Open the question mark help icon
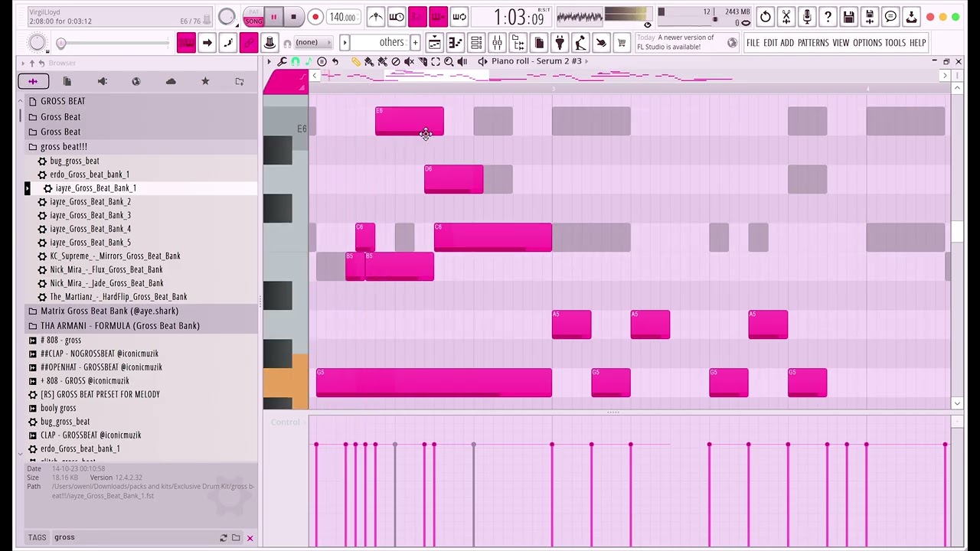This screenshot has height=551, width=980. [828, 17]
